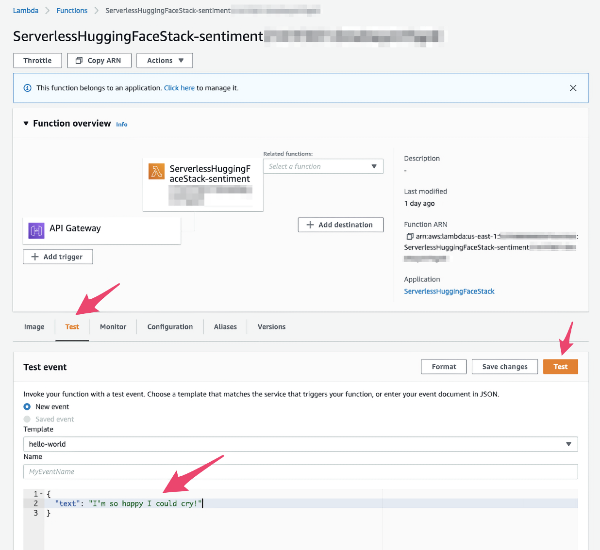Click the orange Lambda function icon
This screenshot has width=600, height=550.
pyautogui.click(x=157, y=171)
